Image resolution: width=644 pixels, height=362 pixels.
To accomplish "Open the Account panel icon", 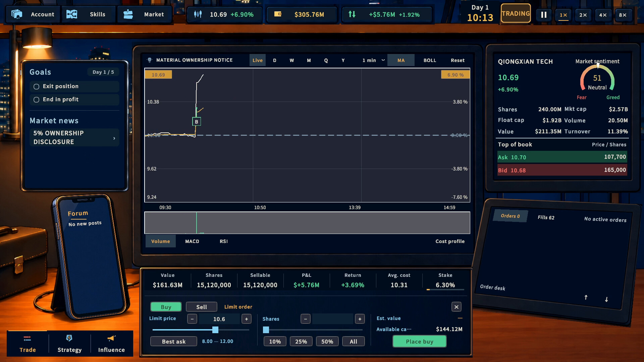I will pos(17,14).
